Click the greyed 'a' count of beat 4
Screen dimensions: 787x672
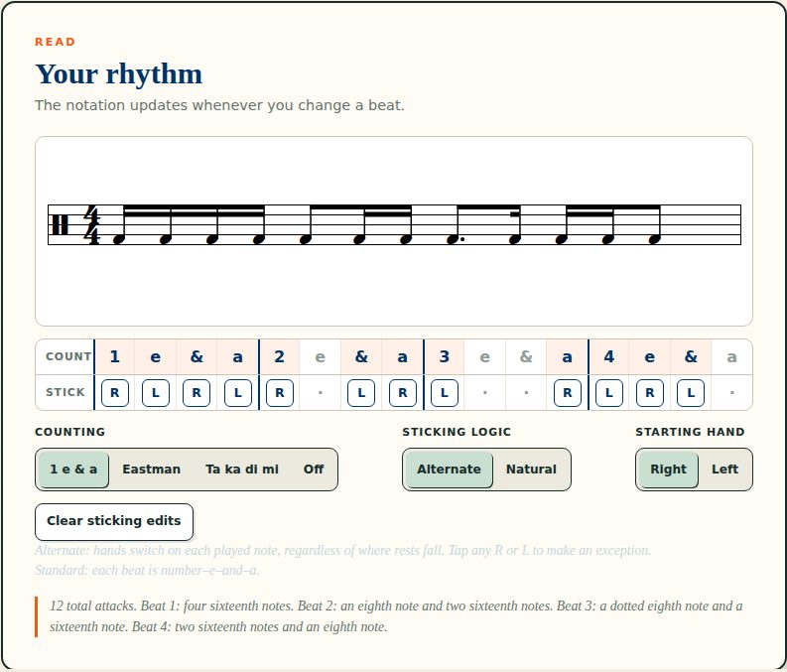click(731, 356)
